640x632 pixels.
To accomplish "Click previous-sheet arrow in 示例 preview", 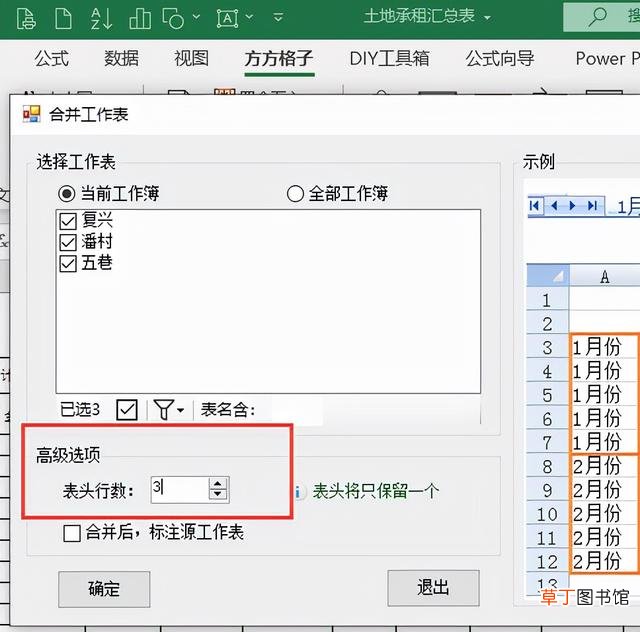I will (554, 205).
